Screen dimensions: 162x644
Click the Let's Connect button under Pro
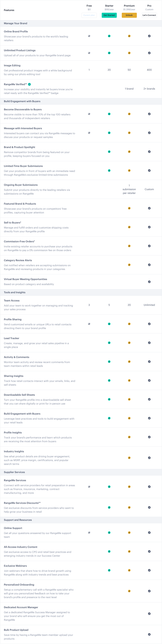tap(149, 15)
